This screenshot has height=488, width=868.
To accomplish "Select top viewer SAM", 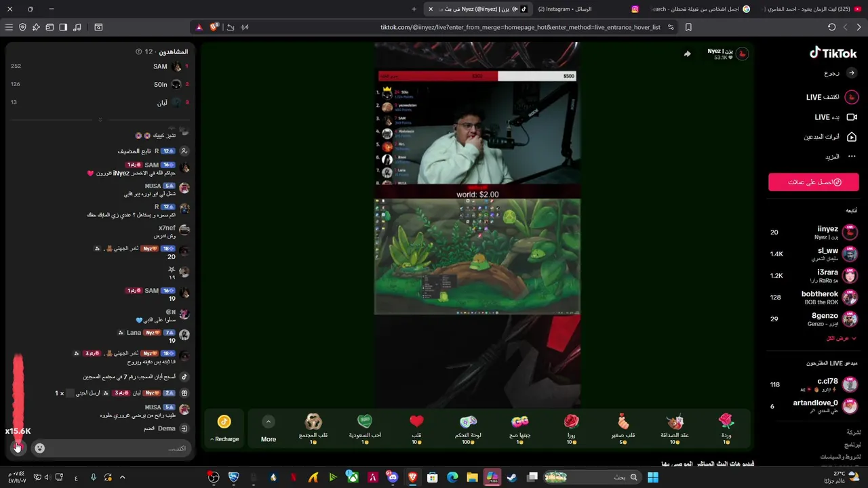I will tap(100, 66).
